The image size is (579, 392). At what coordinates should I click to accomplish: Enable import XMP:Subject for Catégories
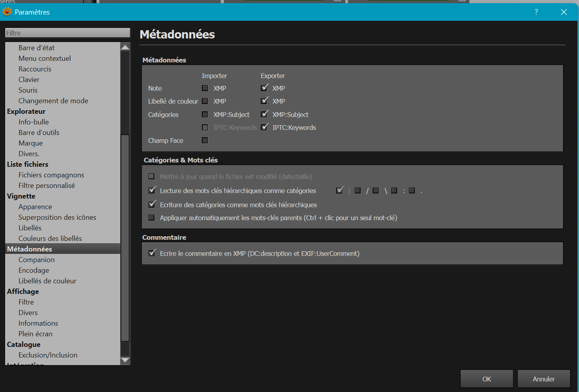(x=205, y=115)
